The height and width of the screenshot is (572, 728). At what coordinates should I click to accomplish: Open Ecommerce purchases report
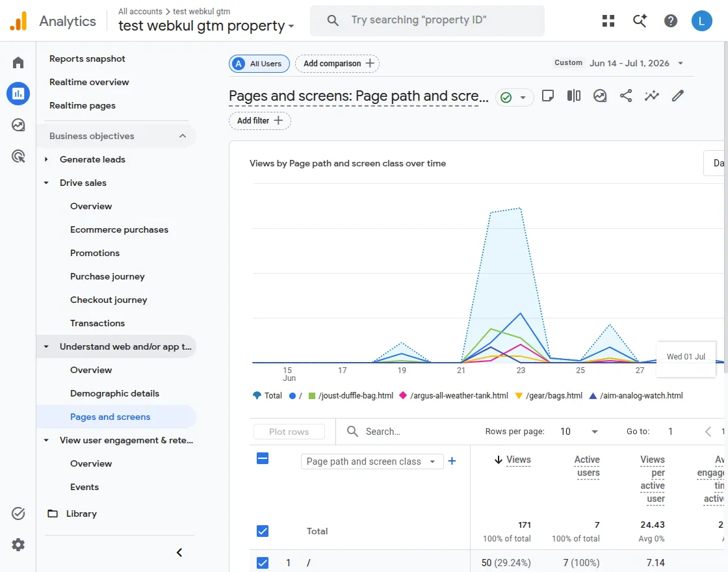click(120, 230)
